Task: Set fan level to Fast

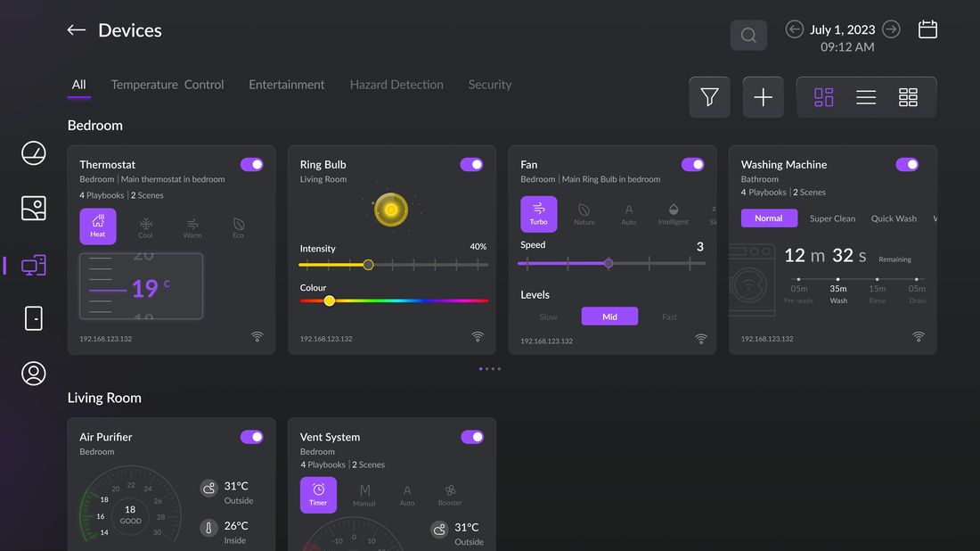Action: [x=669, y=317]
